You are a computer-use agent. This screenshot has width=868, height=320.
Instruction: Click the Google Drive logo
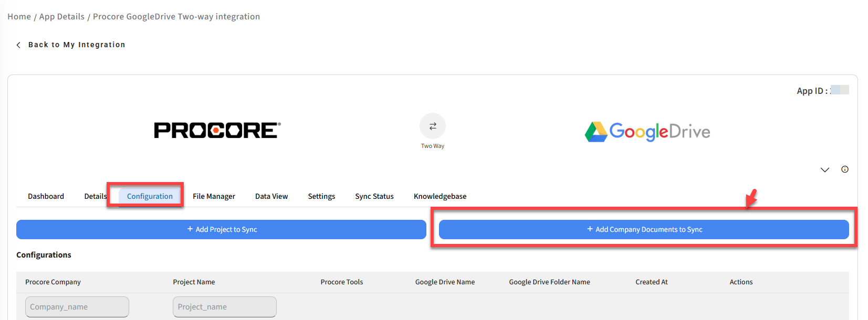tap(647, 132)
